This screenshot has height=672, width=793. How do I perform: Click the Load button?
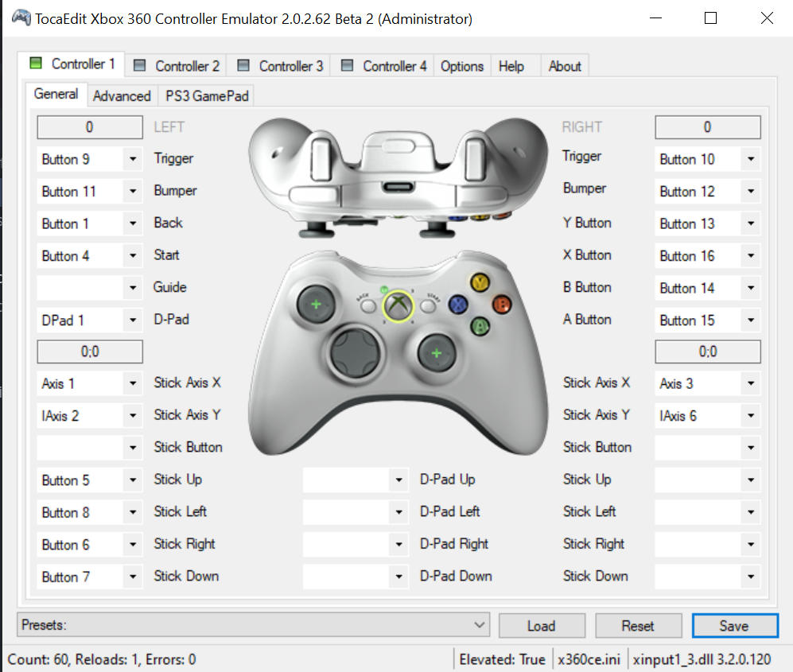pyautogui.click(x=542, y=626)
